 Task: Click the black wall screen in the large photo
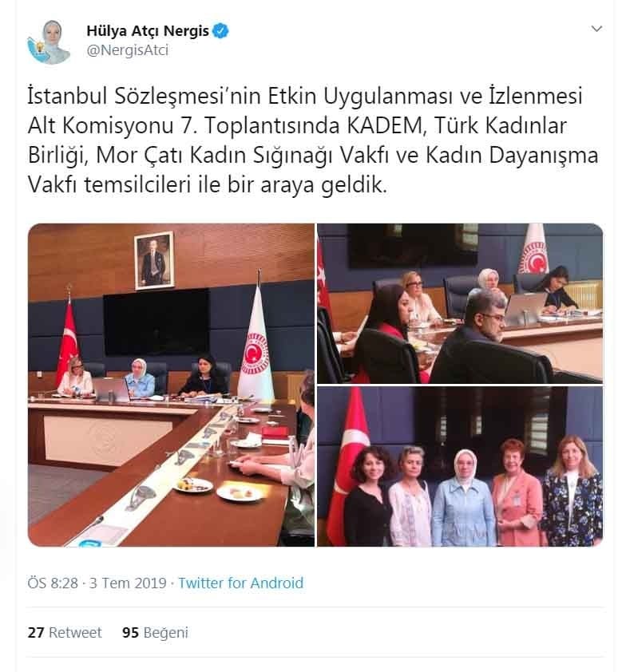(156, 322)
